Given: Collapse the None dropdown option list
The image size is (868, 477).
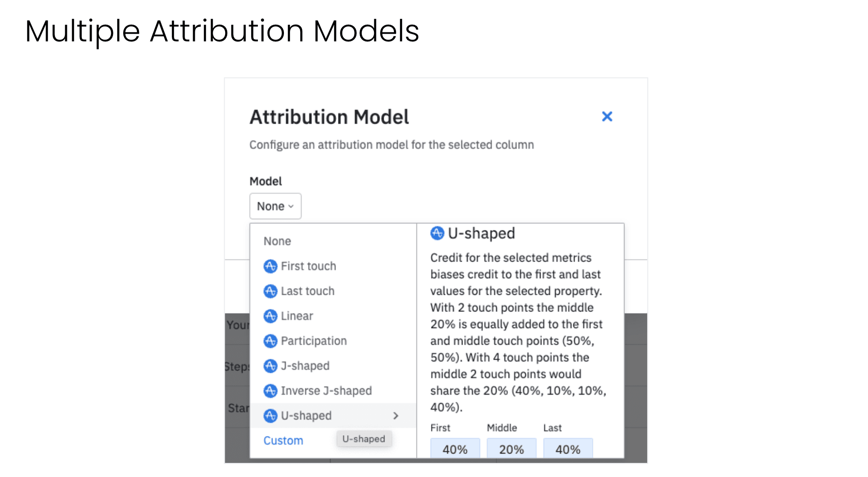Looking at the screenshot, I should 277,241.
